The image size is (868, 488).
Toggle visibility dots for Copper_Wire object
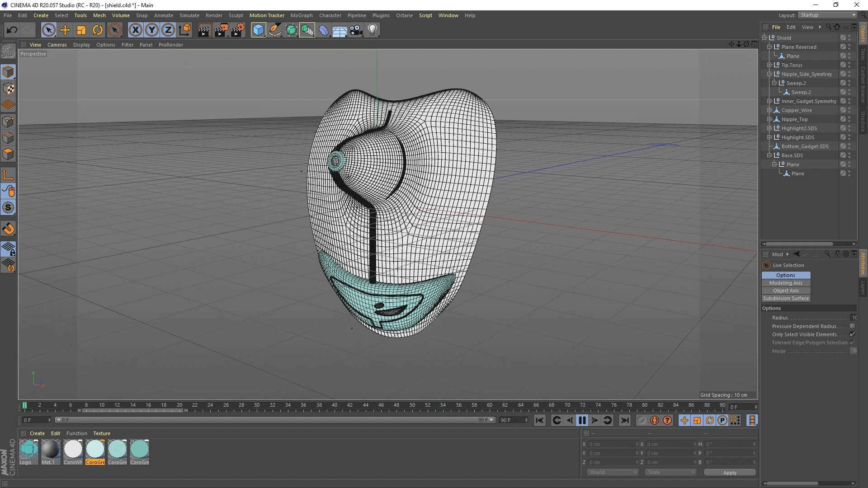tap(849, 110)
